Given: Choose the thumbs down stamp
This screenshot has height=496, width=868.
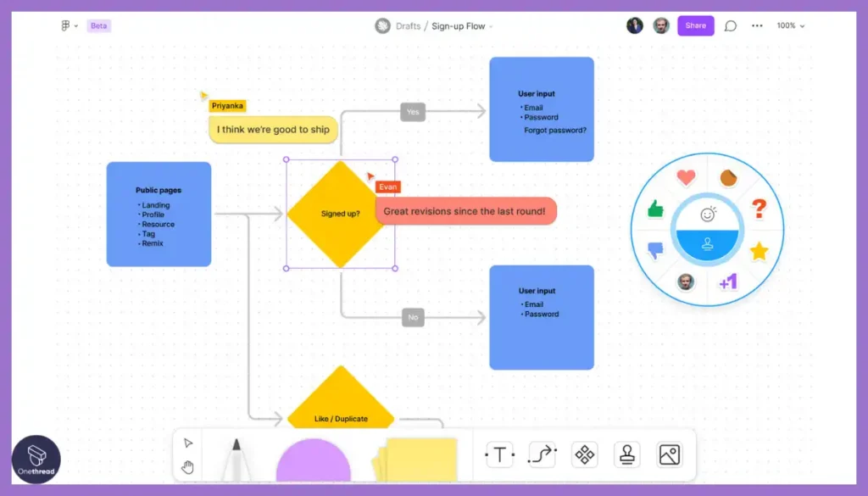Looking at the screenshot, I should tap(655, 251).
